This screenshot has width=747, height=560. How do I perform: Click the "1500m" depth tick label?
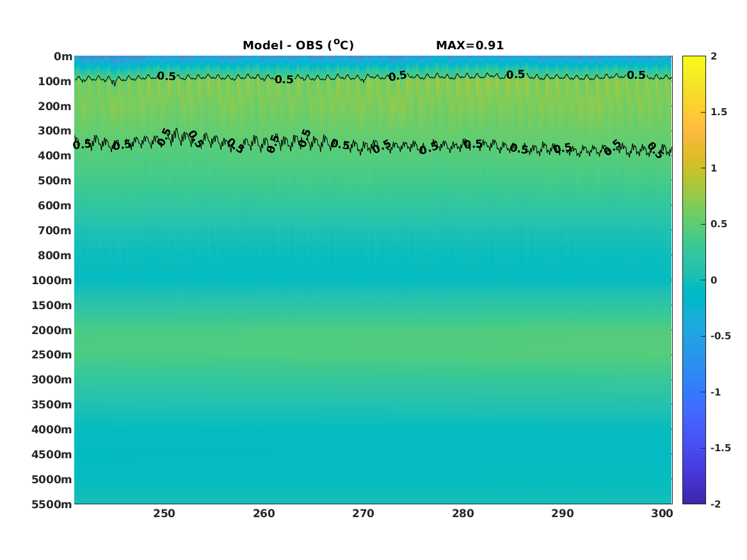click(51, 305)
